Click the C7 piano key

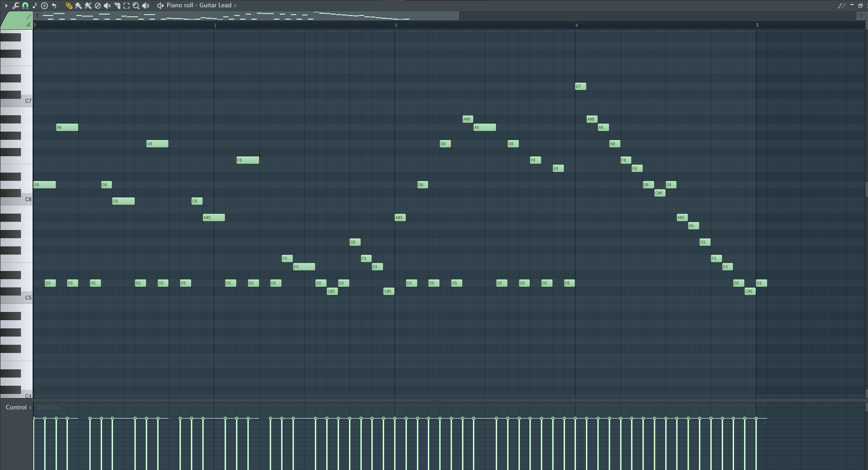(x=16, y=101)
